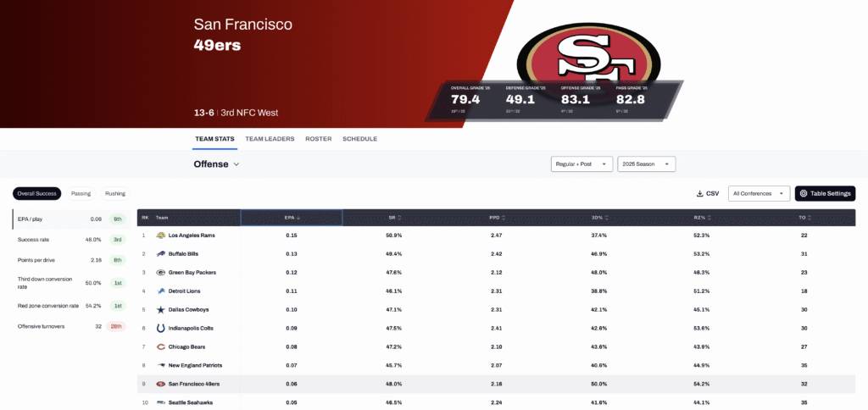Open the Dallas Cowboys team link
The height and width of the screenshot is (410, 868).
pyautogui.click(x=187, y=310)
